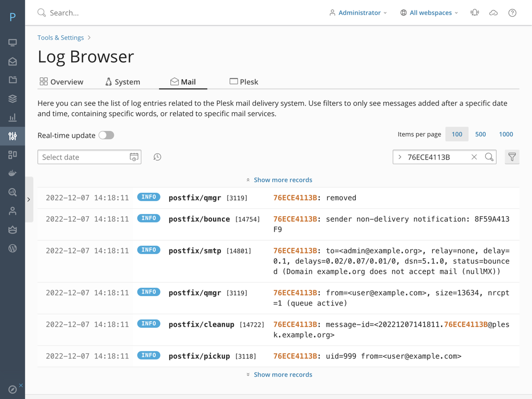This screenshot has height=399, width=532.
Task: Switch to the Overview tab
Action: (x=61, y=82)
